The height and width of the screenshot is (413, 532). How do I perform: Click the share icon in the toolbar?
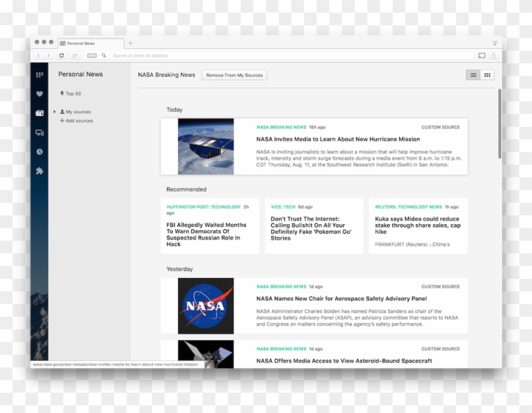(493, 56)
